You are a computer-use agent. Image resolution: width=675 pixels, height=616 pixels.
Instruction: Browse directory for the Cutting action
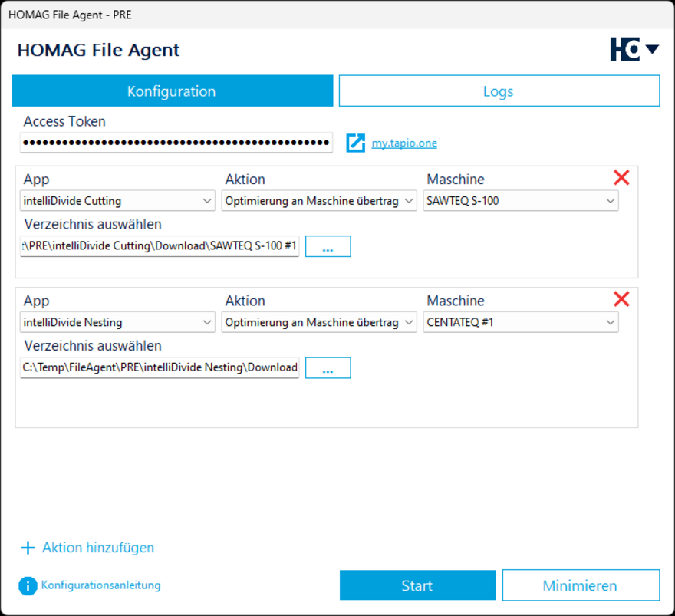click(328, 246)
